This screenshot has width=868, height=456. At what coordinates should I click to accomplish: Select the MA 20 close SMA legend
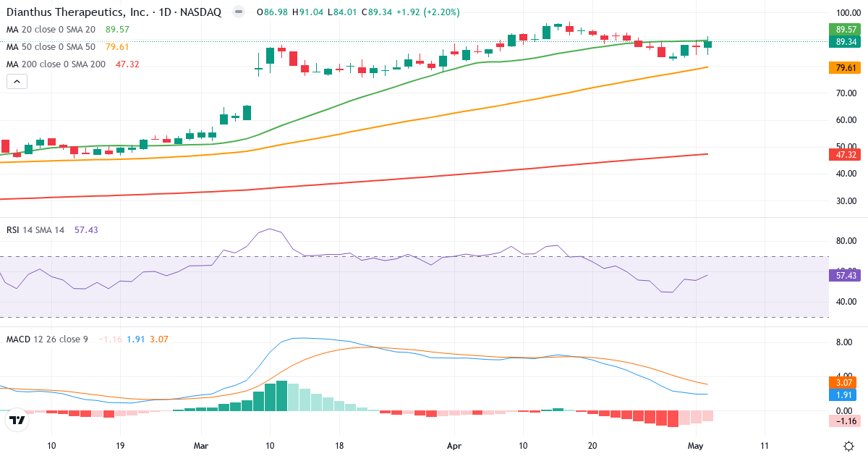51,30
